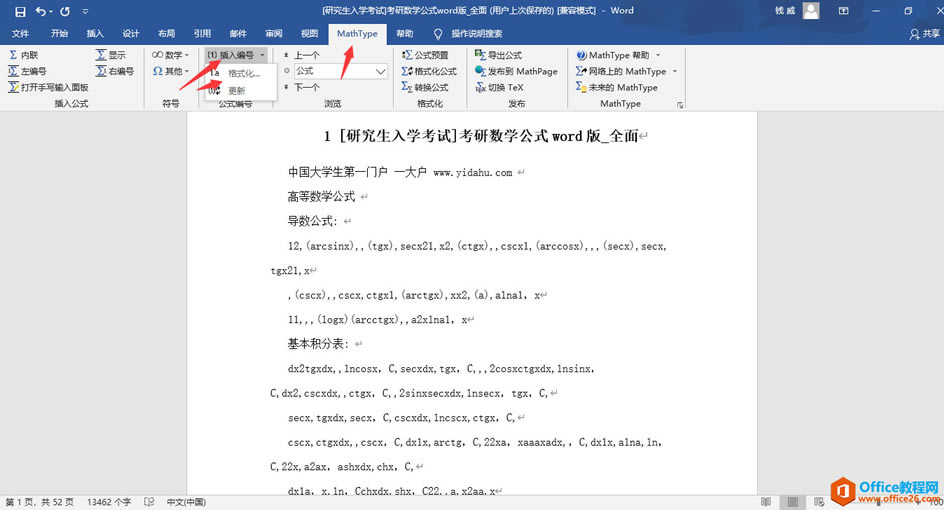Expand the 数学 symbols dropdown
This screenshot has height=510, width=944.
pos(170,55)
